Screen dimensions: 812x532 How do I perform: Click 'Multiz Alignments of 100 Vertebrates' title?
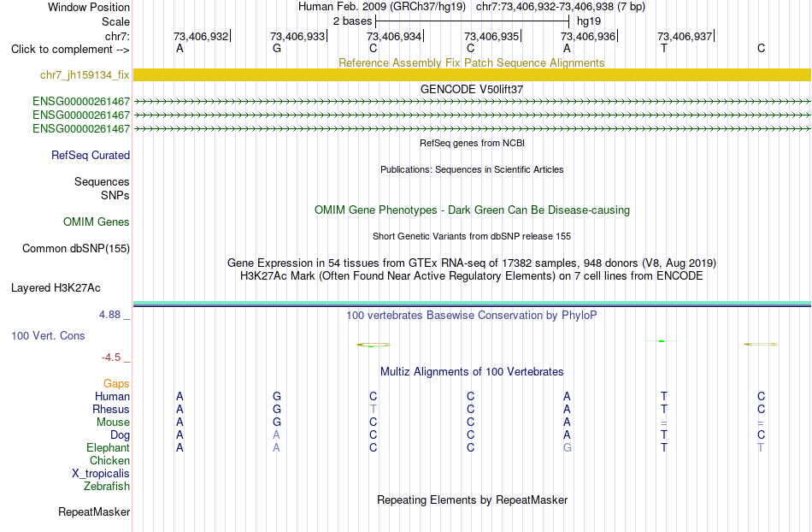pos(472,371)
